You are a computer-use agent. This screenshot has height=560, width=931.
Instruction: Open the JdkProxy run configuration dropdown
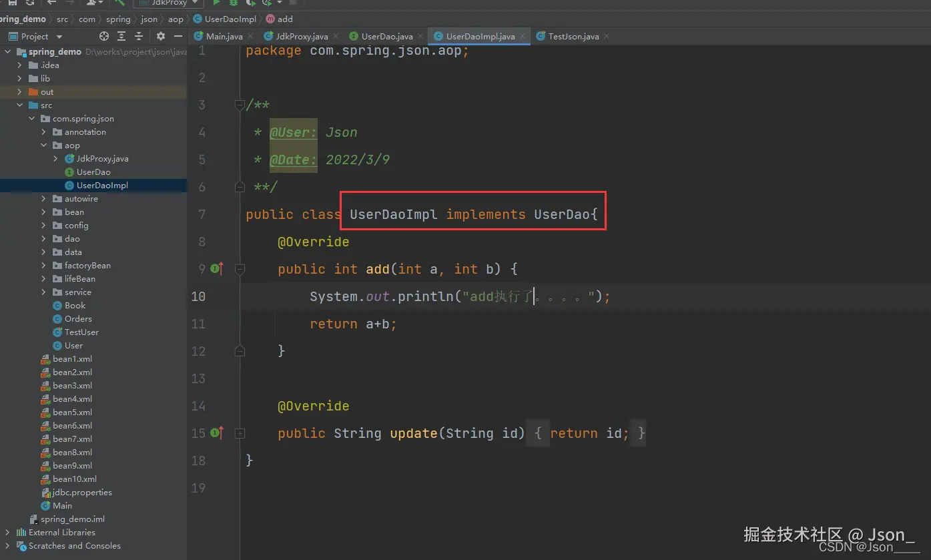[169, 3]
